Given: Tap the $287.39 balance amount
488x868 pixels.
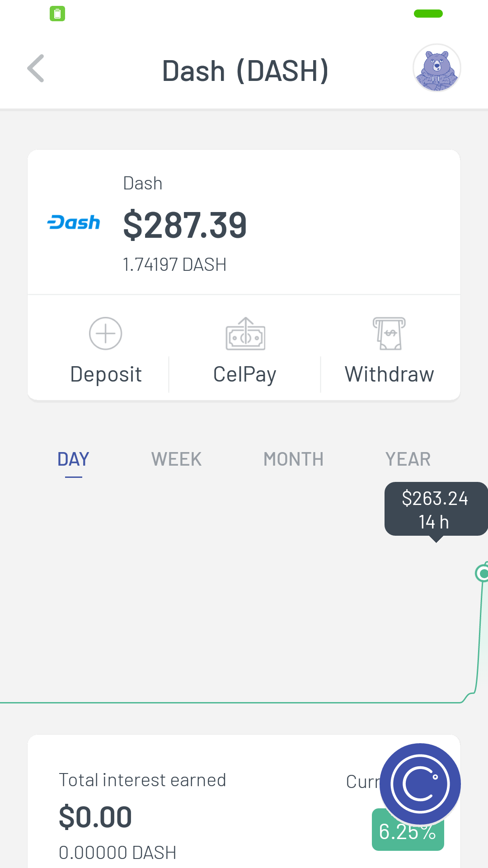Looking at the screenshot, I should (x=185, y=225).
